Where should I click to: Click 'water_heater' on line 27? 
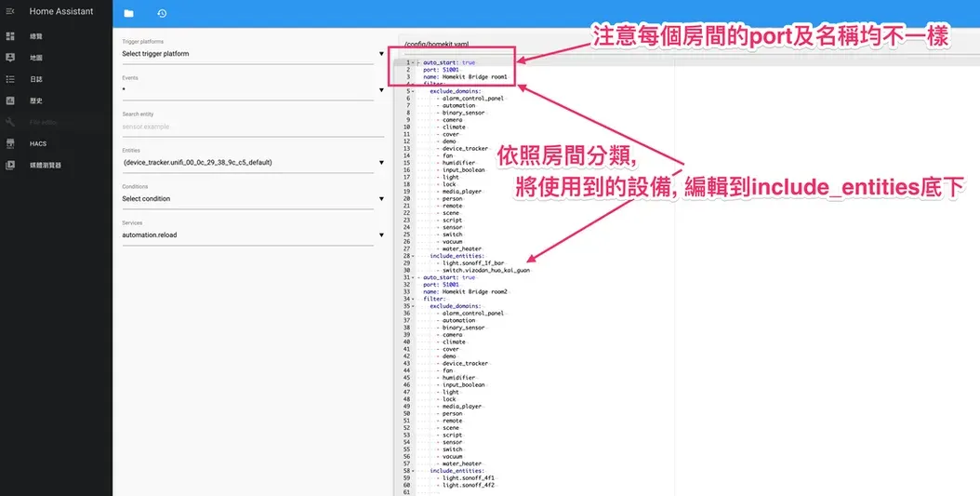pos(462,249)
